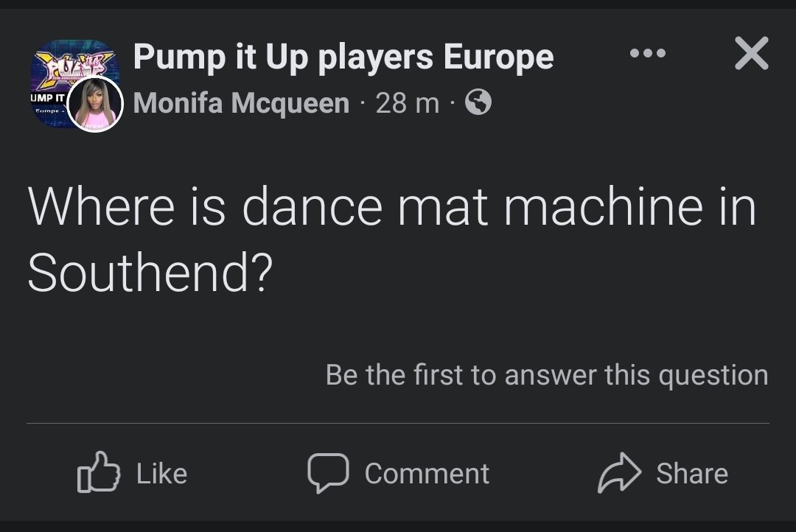The width and height of the screenshot is (796, 532).
Task: Open the Pump it Up players Europe group
Action: coord(343,56)
